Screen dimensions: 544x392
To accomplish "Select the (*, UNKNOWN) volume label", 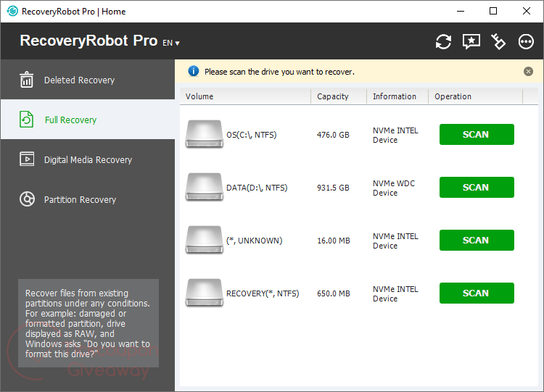I will point(255,241).
